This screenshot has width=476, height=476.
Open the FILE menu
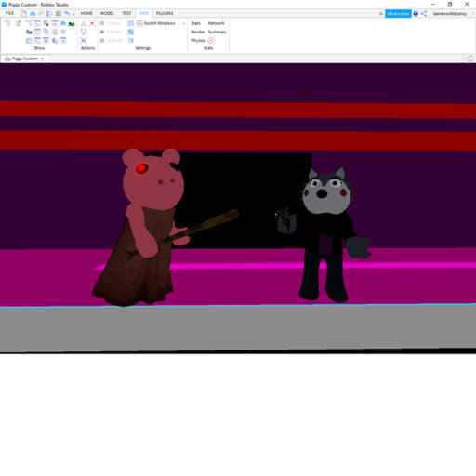coord(9,13)
